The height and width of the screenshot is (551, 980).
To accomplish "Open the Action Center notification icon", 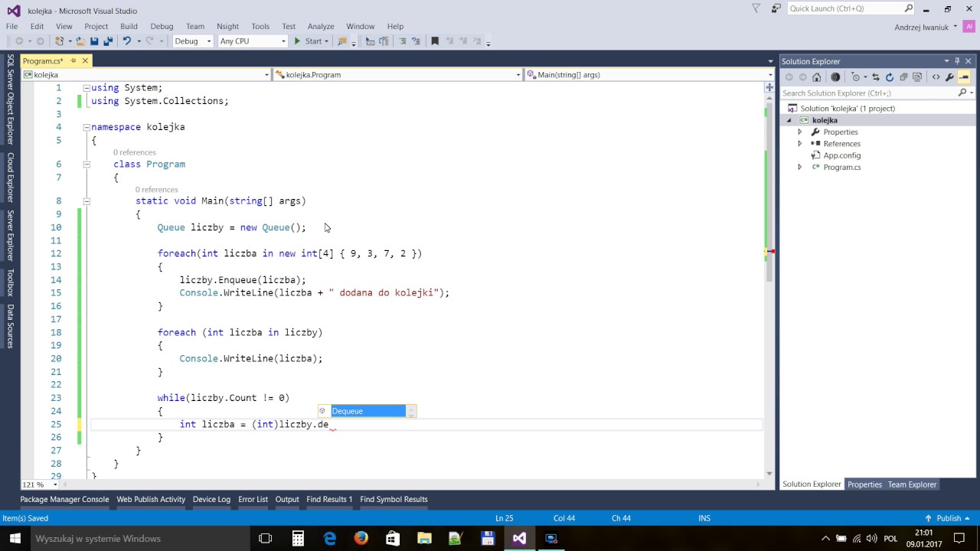I will pos(959,538).
